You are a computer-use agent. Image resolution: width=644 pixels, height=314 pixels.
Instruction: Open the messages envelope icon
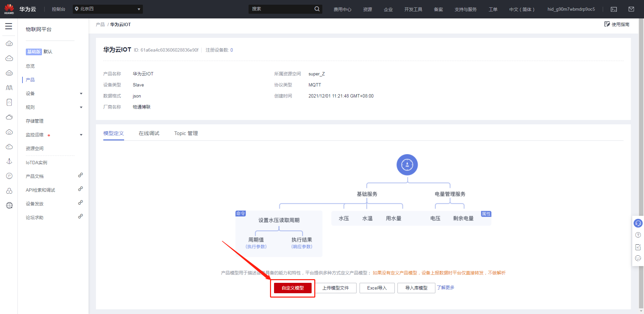(x=631, y=9)
